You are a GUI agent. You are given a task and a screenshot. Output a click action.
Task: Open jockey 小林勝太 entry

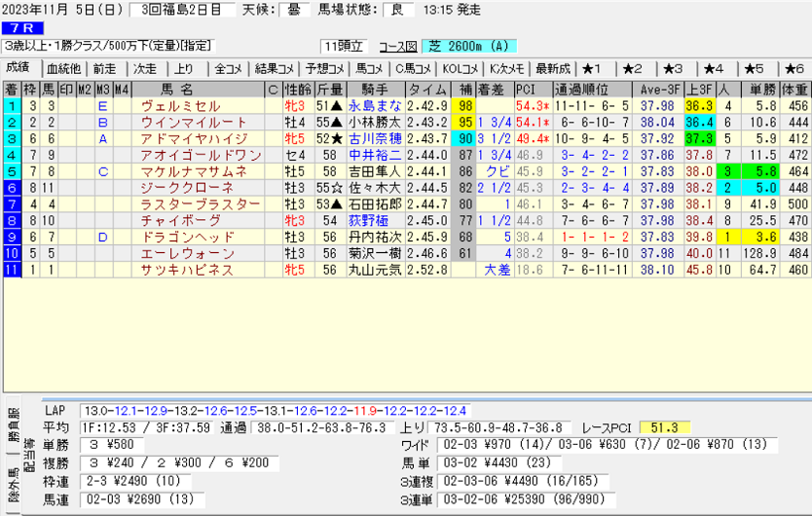(374, 122)
